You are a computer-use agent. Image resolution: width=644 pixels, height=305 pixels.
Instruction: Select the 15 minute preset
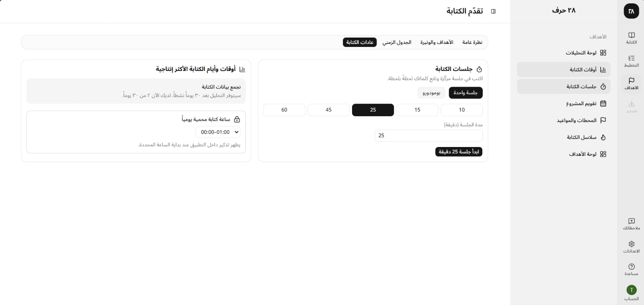(417, 110)
